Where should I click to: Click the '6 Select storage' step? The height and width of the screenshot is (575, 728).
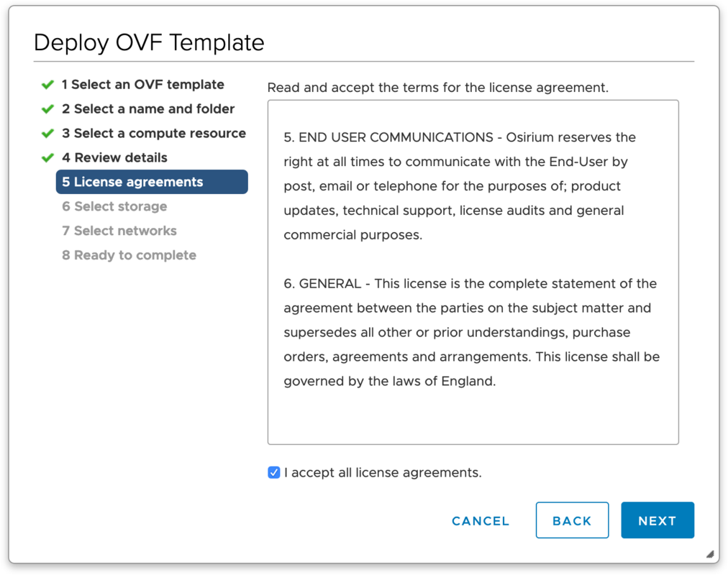pyautogui.click(x=114, y=206)
